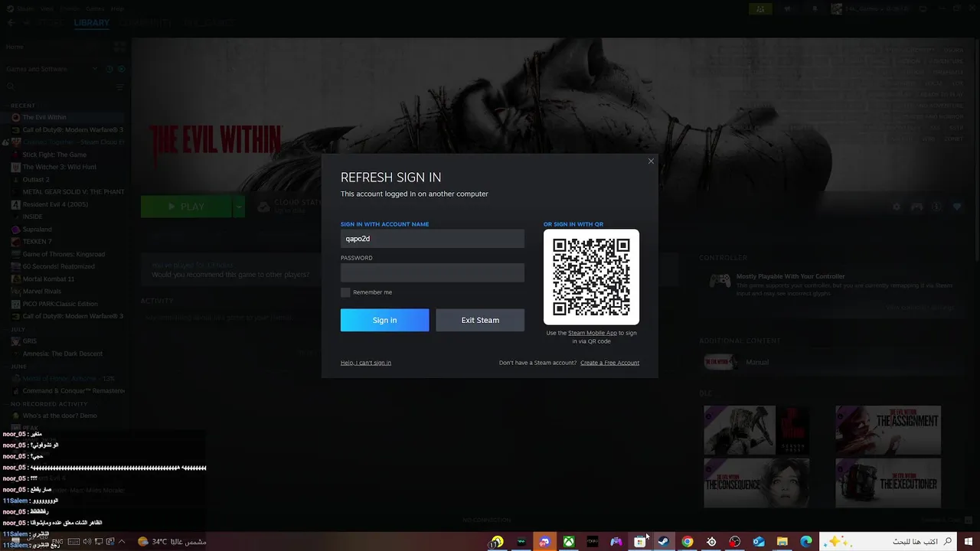This screenshot has width=980, height=551.
Task: Expand the Games and Software filter dropdown
Action: pos(95,69)
